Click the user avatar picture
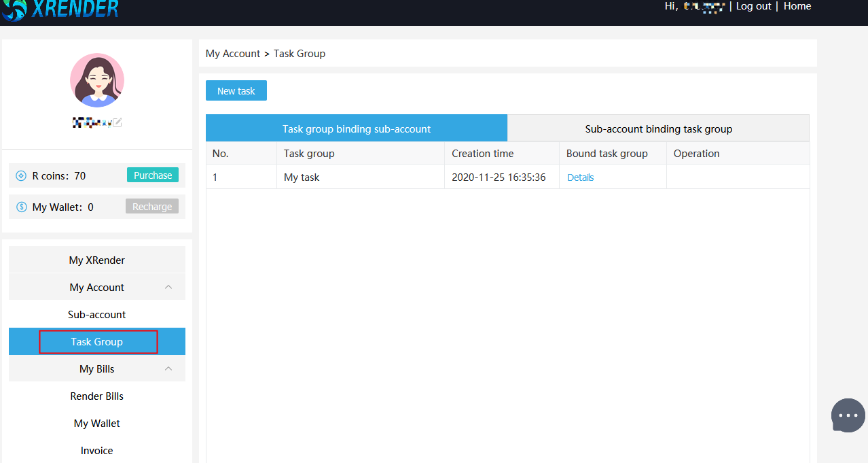This screenshot has height=463, width=868. (97, 80)
